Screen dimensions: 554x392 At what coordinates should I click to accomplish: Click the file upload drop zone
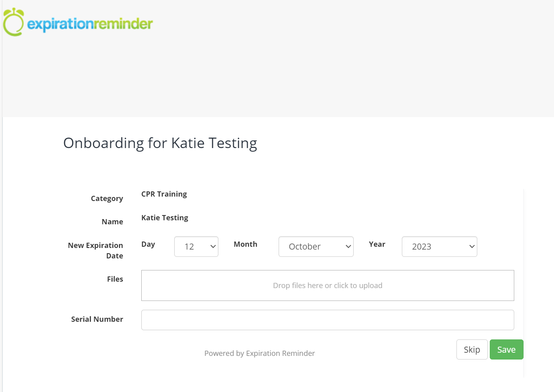[x=328, y=285]
